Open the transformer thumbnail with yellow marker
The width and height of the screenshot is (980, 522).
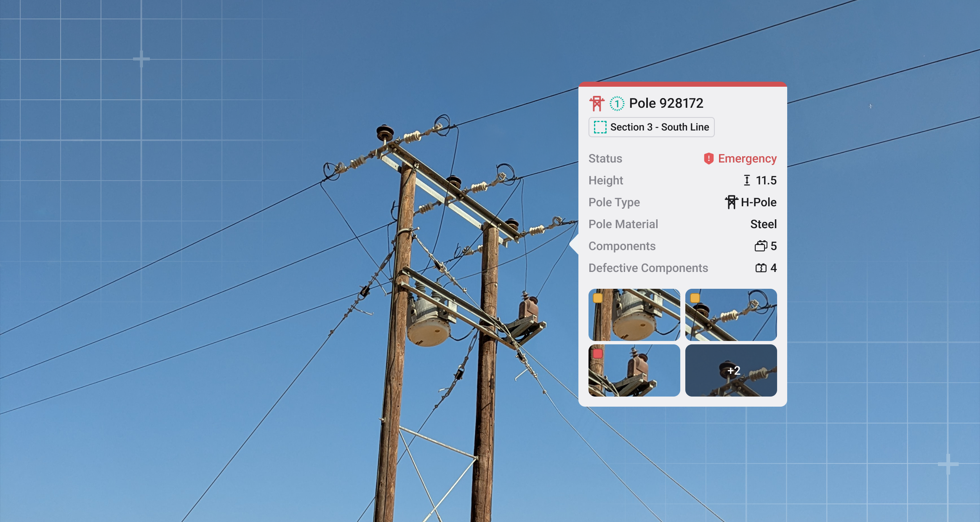tap(634, 315)
